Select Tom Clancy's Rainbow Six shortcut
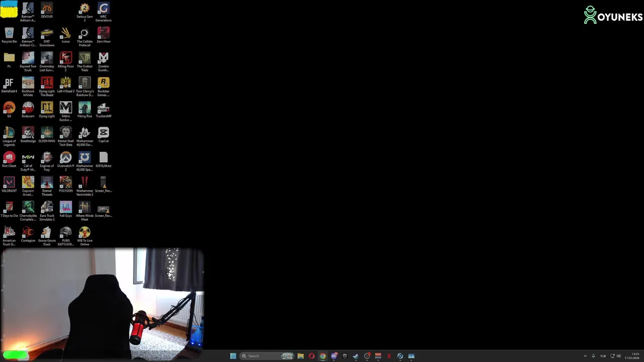This screenshot has width=644, height=362. pyautogui.click(x=85, y=86)
